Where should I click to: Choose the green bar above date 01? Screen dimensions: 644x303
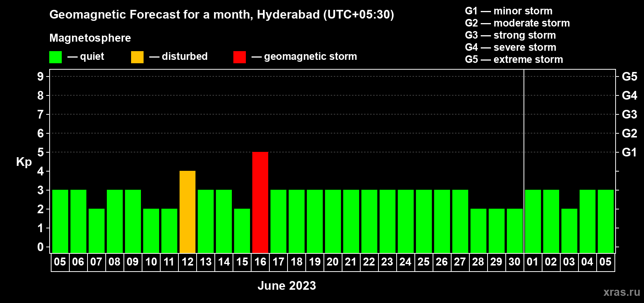tap(533, 221)
